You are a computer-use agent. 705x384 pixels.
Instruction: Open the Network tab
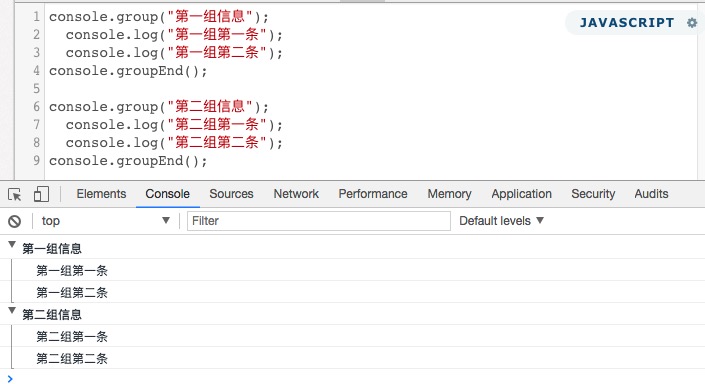point(296,194)
